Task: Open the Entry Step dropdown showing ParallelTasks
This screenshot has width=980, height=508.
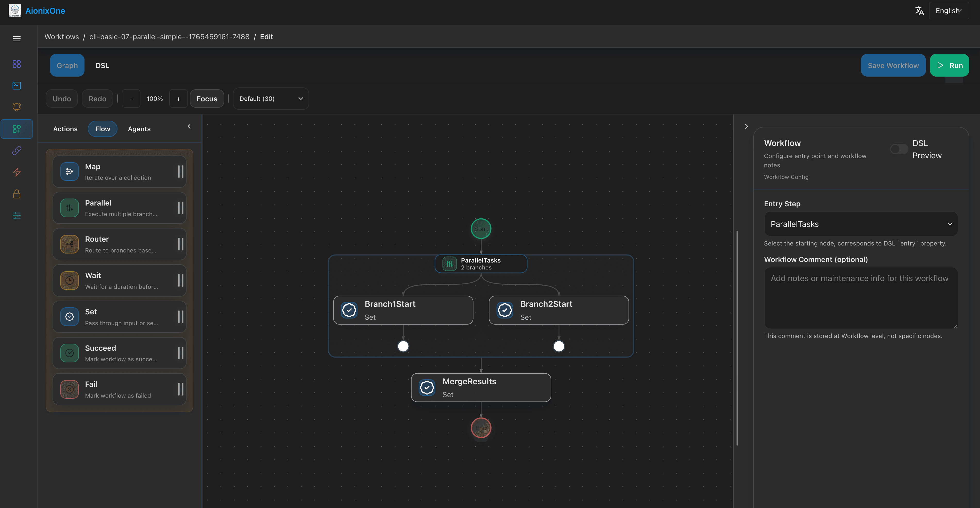Action: click(860, 224)
